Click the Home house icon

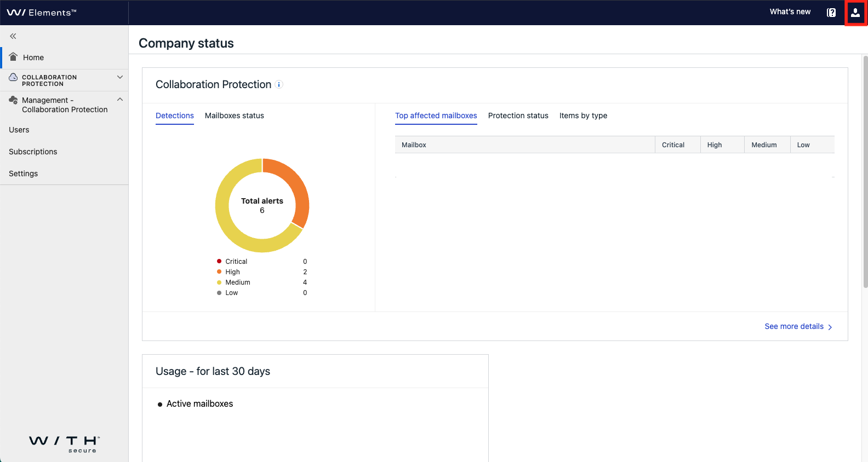point(14,57)
